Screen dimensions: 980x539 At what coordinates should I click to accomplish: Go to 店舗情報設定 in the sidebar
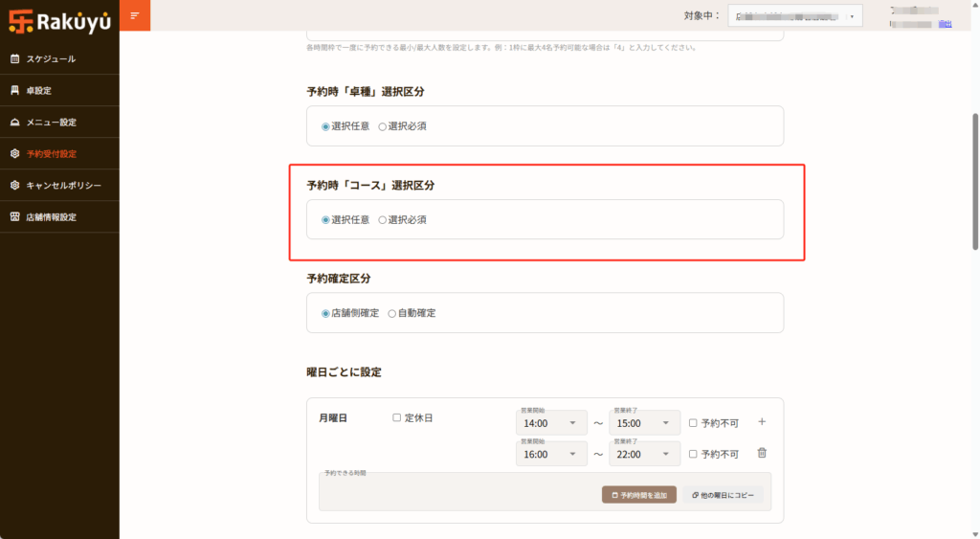(x=52, y=217)
